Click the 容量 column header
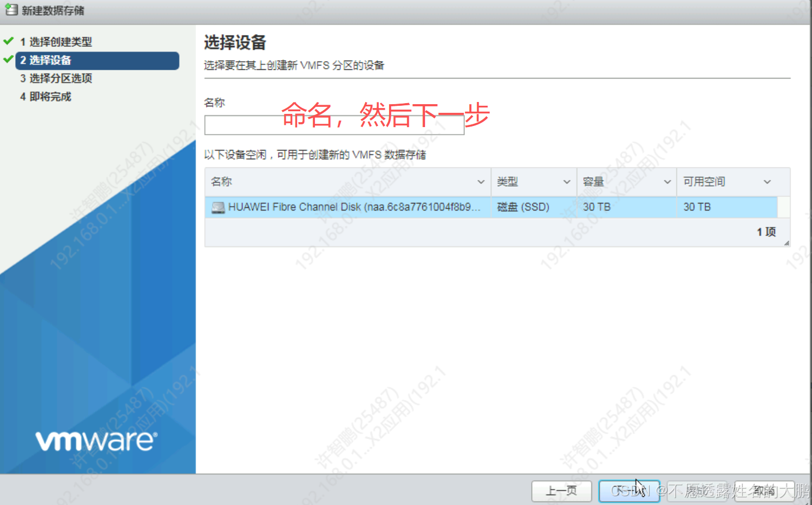 (x=627, y=182)
